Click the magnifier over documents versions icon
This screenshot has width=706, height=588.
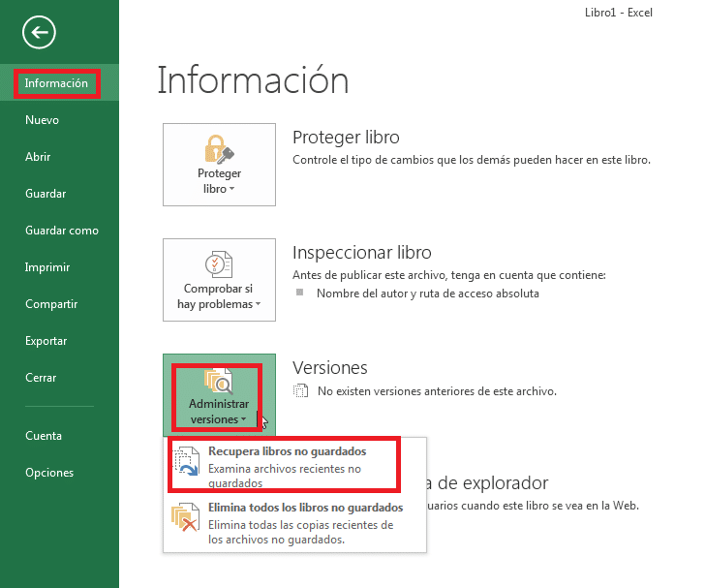(x=219, y=382)
